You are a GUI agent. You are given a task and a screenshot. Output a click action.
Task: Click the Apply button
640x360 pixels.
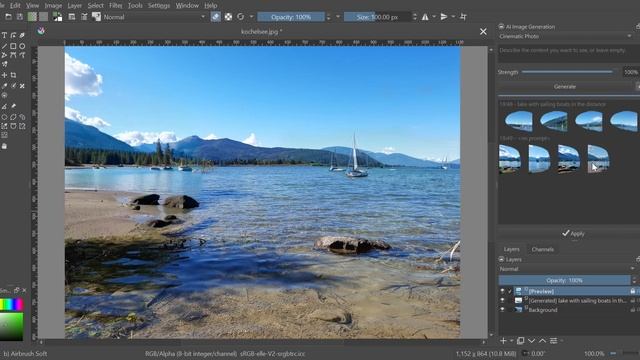click(573, 233)
